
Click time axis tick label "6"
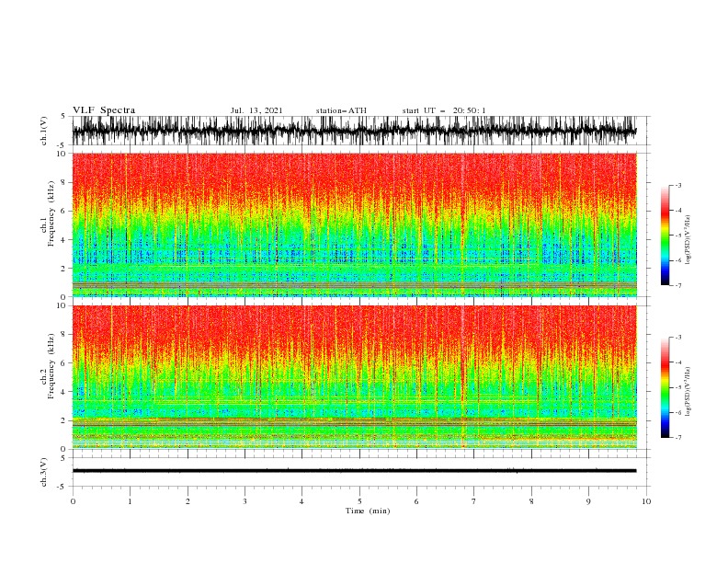tap(416, 501)
